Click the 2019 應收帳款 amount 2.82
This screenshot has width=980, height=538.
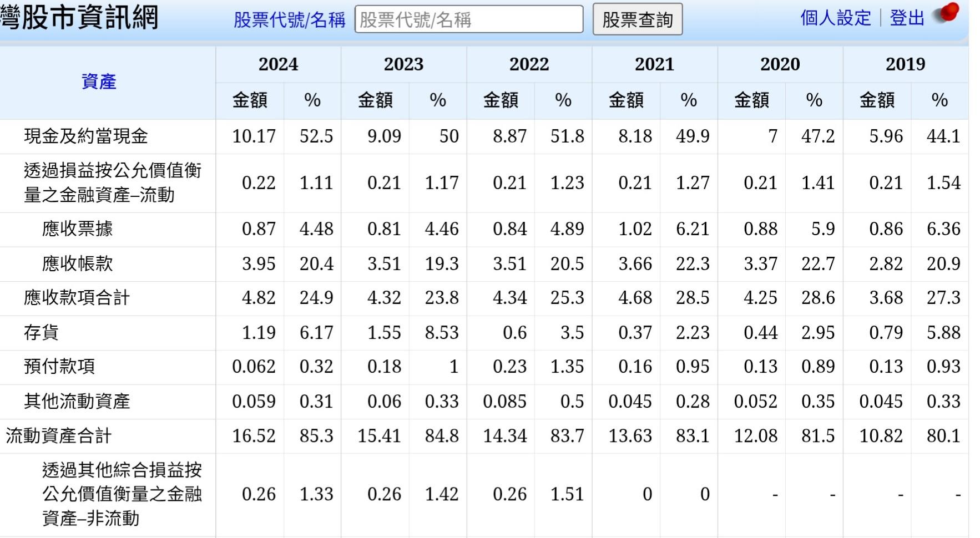[886, 263]
